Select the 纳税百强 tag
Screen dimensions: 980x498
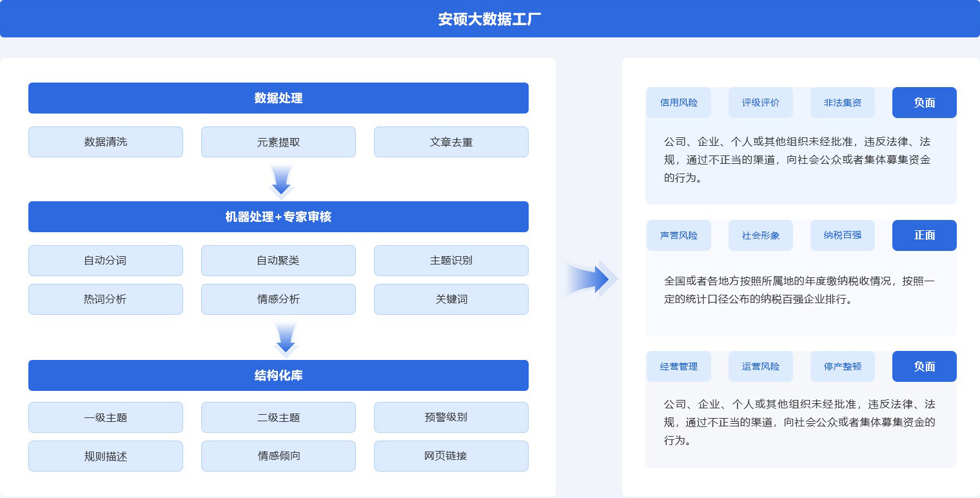click(x=842, y=235)
